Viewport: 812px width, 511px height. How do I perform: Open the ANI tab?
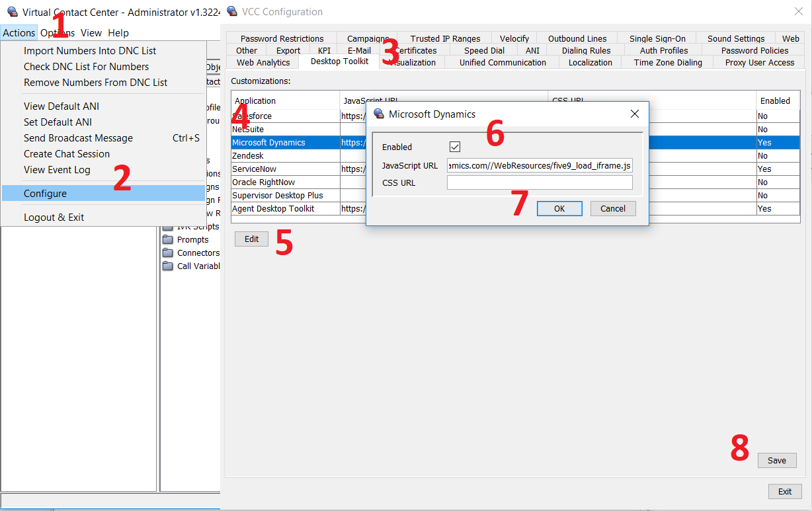pos(532,50)
